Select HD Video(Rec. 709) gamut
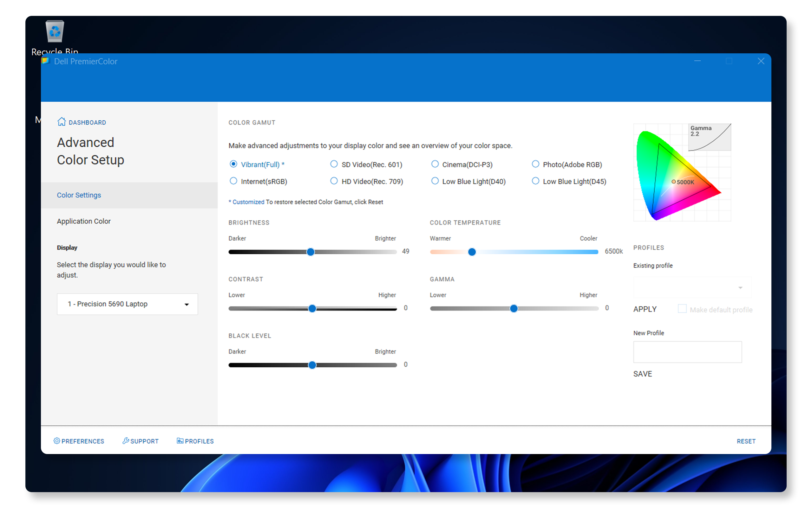 click(334, 181)
